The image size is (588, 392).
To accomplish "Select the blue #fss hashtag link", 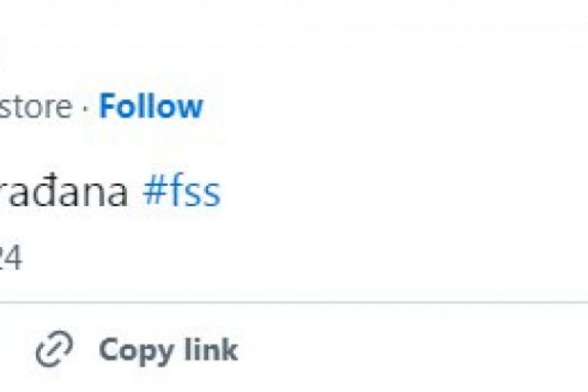I will click(182, 191).
